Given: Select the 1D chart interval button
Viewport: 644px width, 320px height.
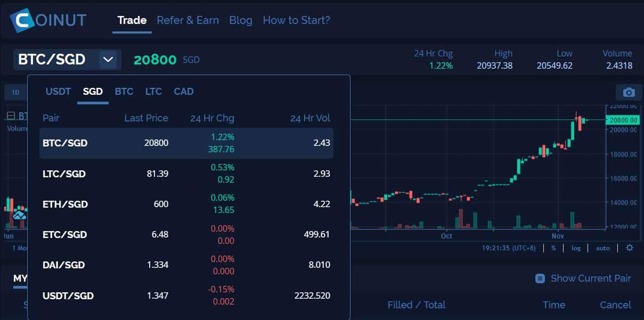Looking at the screenshot, I should [15, 93].
